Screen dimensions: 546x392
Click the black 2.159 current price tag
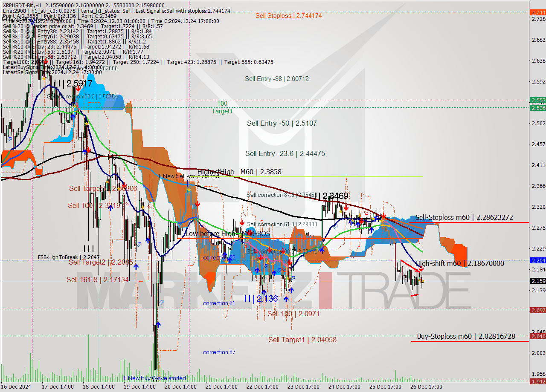[x=537, y=281]
